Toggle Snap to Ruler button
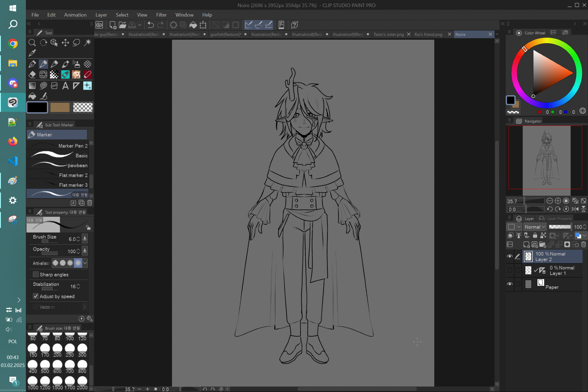This screenshot has height=392, width=588. point(248,25)
